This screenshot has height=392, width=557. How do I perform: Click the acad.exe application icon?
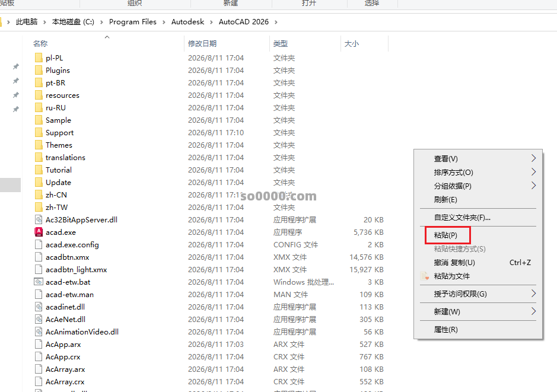click(39, 232)
